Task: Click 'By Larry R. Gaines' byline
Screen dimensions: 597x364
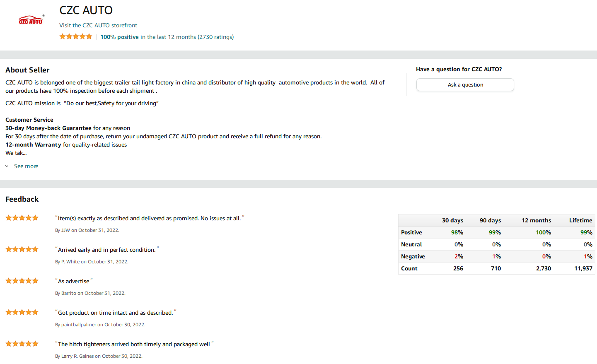Action: click(99, 356)
